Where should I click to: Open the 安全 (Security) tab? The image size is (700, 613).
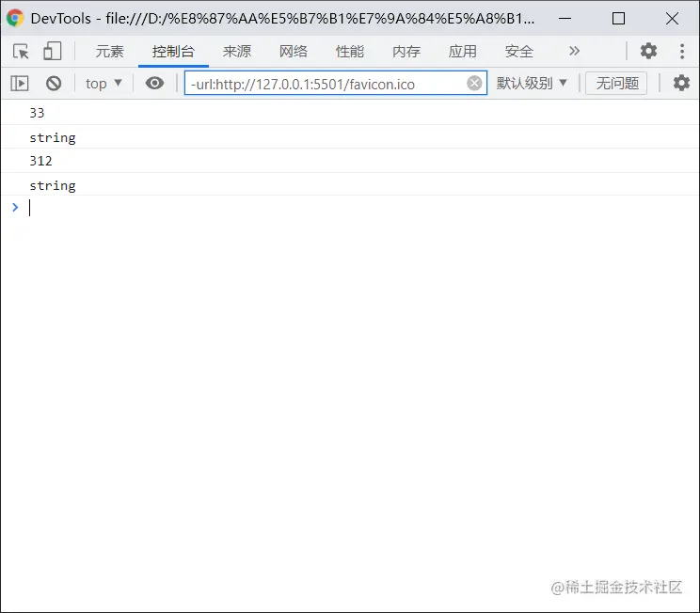(x=519, y=52)
